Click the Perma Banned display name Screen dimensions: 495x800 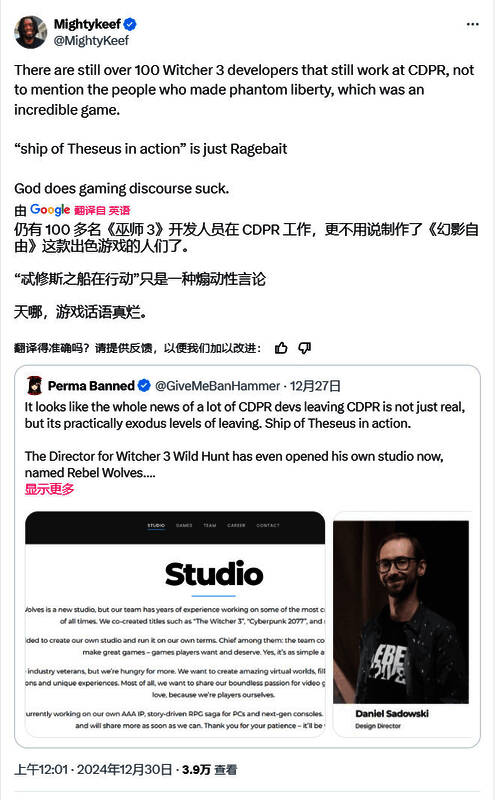[x=91, y=386]
